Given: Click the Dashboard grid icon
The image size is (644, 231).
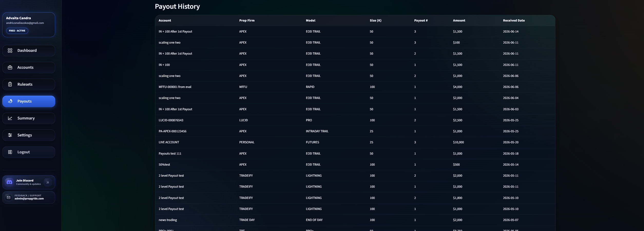Looking at the screenshot, I should coord(10,51).
